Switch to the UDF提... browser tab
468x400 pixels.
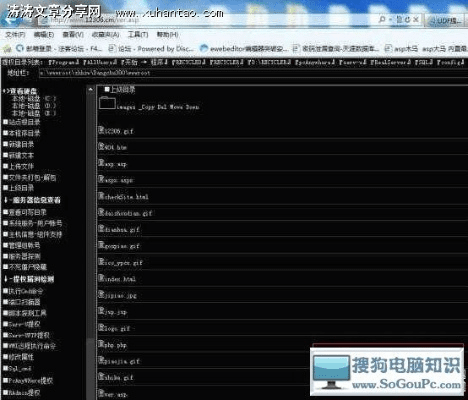[x=445, y=21]
